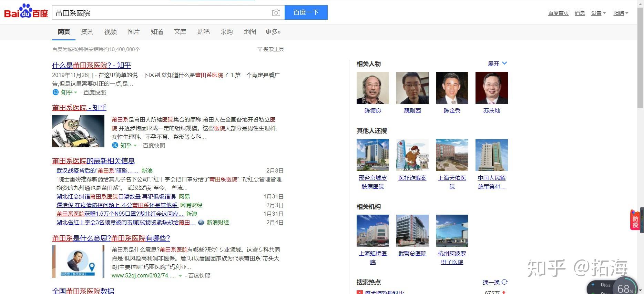Open dropdown arrow beside second 知乎 source

pos(135,146)
